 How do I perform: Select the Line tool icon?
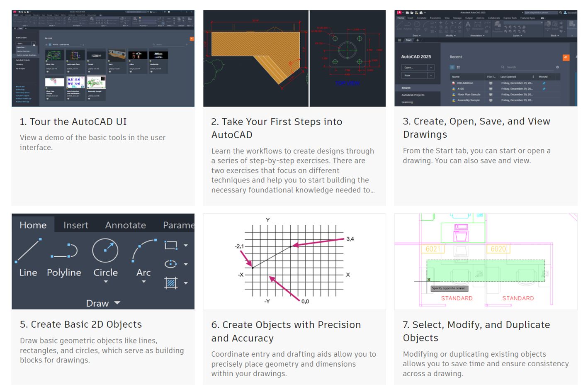tap(28, 251)
